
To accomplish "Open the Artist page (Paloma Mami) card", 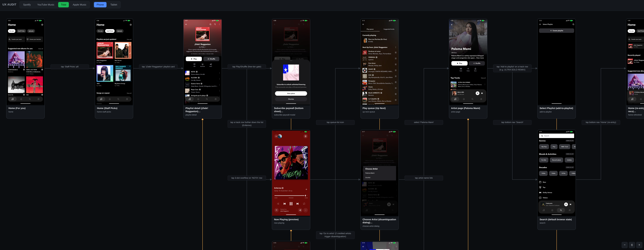I will (x=468, y=68).
